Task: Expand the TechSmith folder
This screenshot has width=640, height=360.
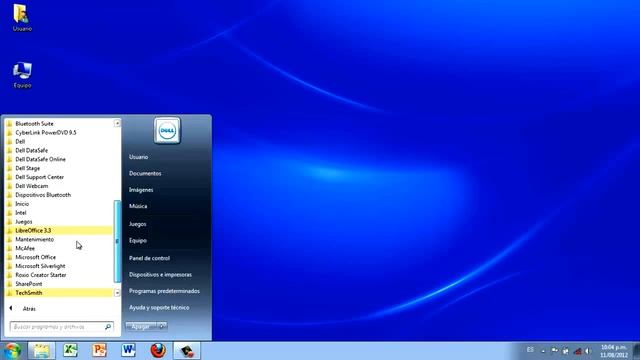Action: (x=59, y=293)
